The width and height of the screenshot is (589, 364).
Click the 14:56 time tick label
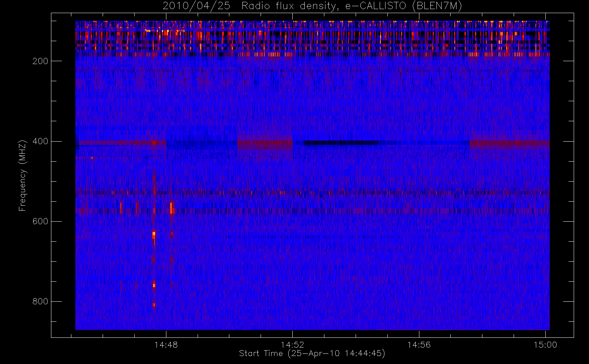pyautogui.click(x=419, y=345)
